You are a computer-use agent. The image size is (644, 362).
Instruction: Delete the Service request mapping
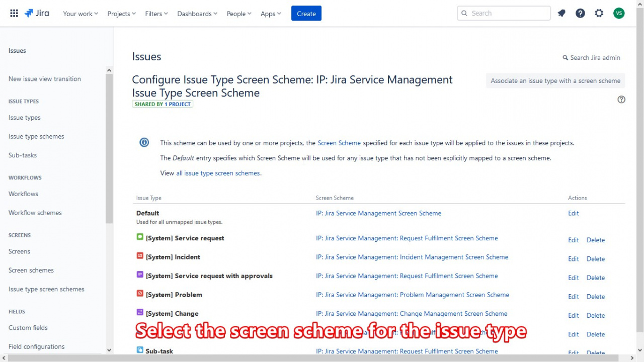coord(596,240)
